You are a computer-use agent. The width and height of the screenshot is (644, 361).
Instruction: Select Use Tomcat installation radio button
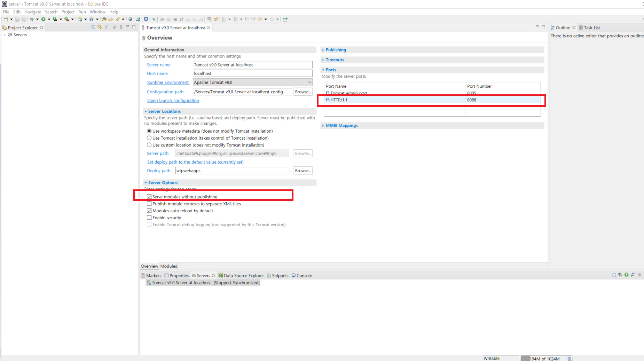[149, 138]
